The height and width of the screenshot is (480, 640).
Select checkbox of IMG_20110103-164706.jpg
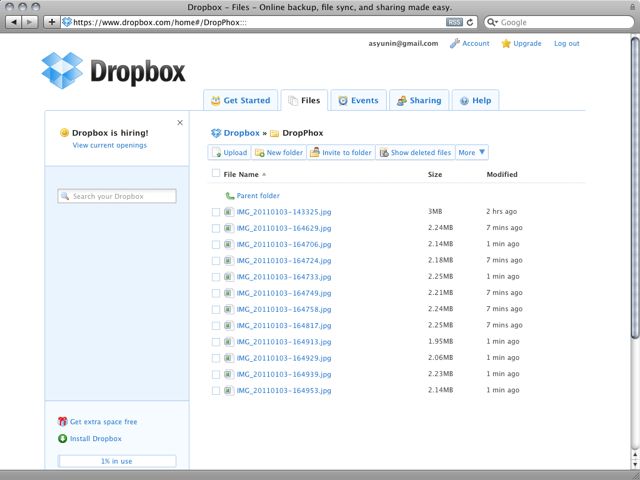pos(216,244)
